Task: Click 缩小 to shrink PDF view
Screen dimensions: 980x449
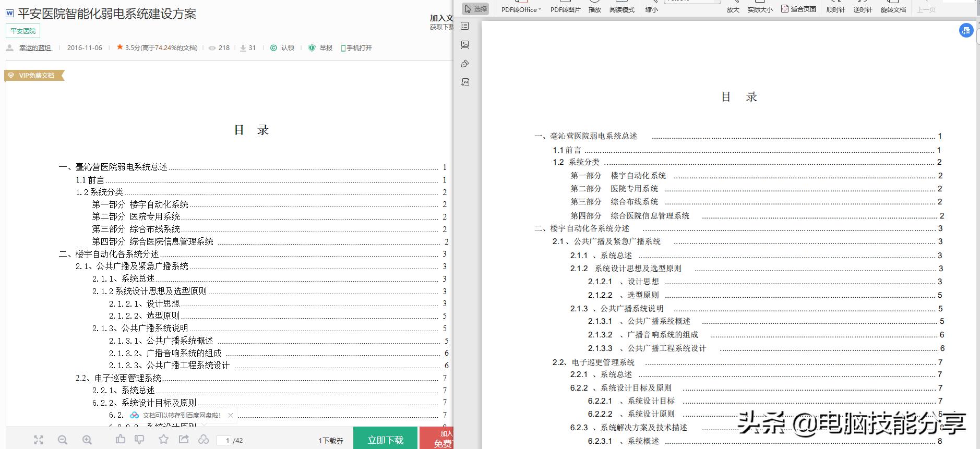Action: [651, 9]
